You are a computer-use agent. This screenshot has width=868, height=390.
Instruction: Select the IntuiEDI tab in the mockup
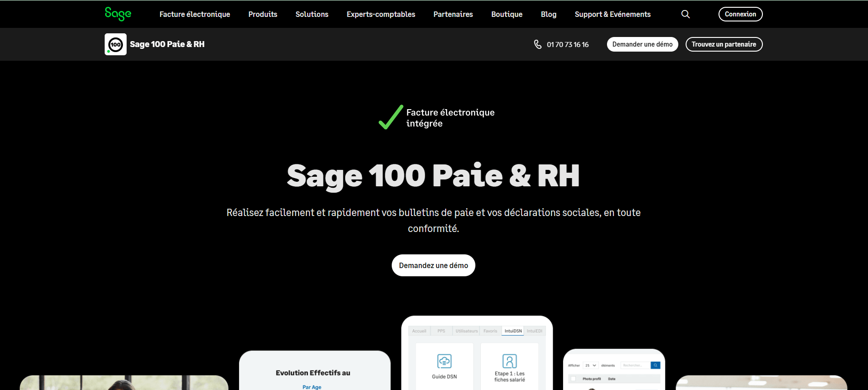tap(534, 331)
